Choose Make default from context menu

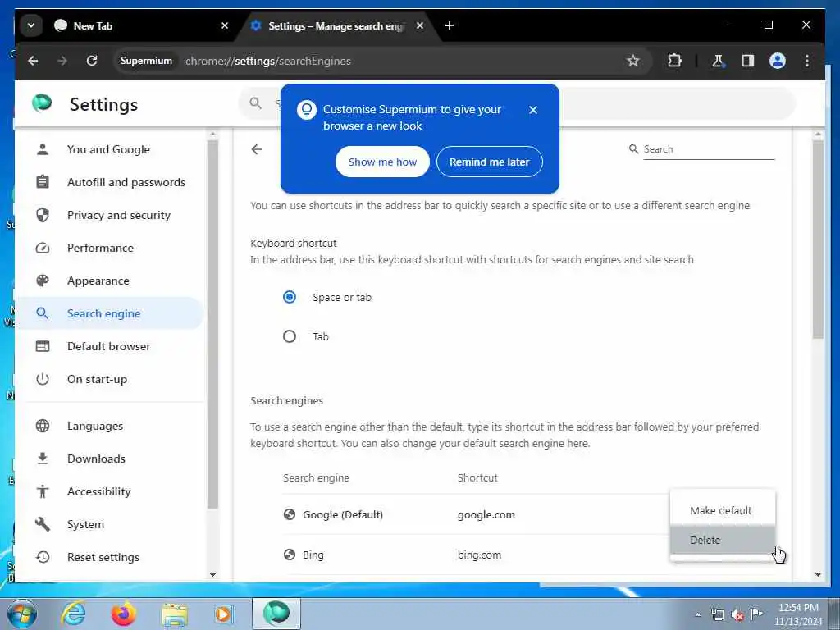[x=722, y=510]
